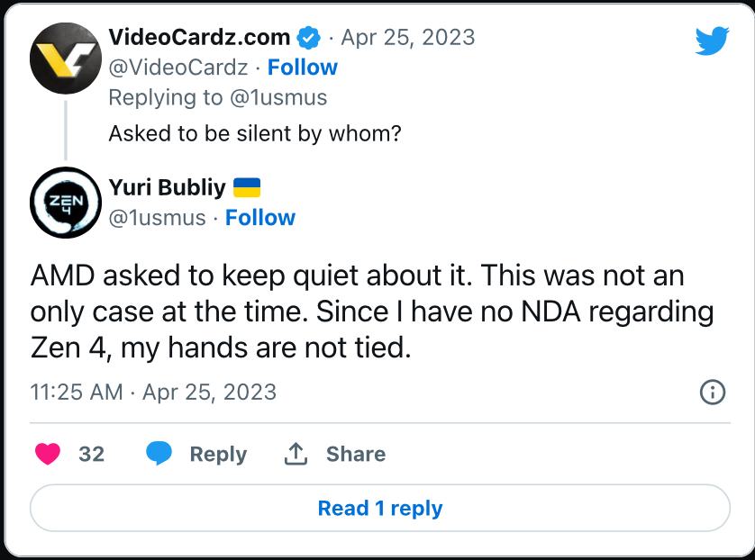Image resolution: width=755 pixels, height=560 pixels.
Task: Like the tweet with the heart icon
Action: pyautogui.click(x=48, y=454)
